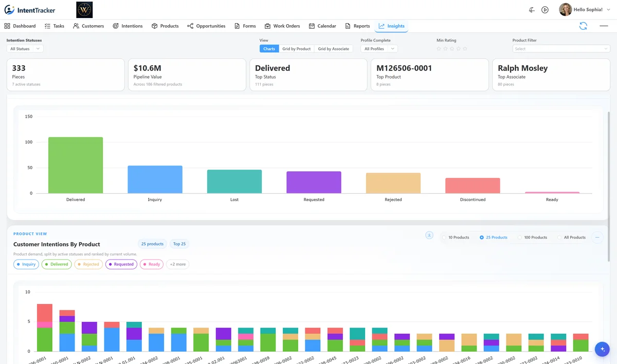The width and height of the screenshot is (617, 364).
Task: Set minimum rating to one star
Action: (x=439, y=49)
